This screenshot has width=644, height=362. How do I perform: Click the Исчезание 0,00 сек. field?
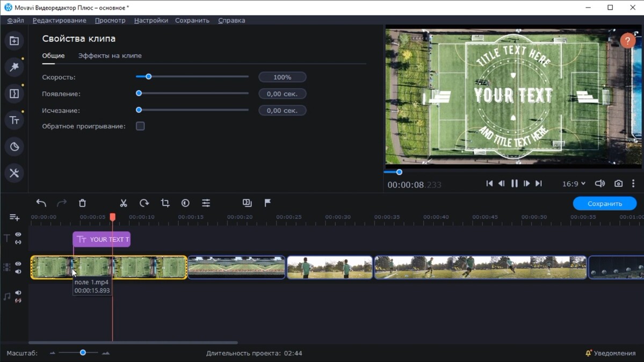click(282, 111)
